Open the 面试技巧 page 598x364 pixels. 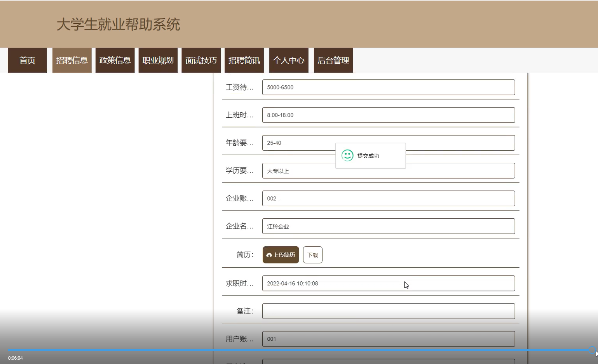pos(201,60)
